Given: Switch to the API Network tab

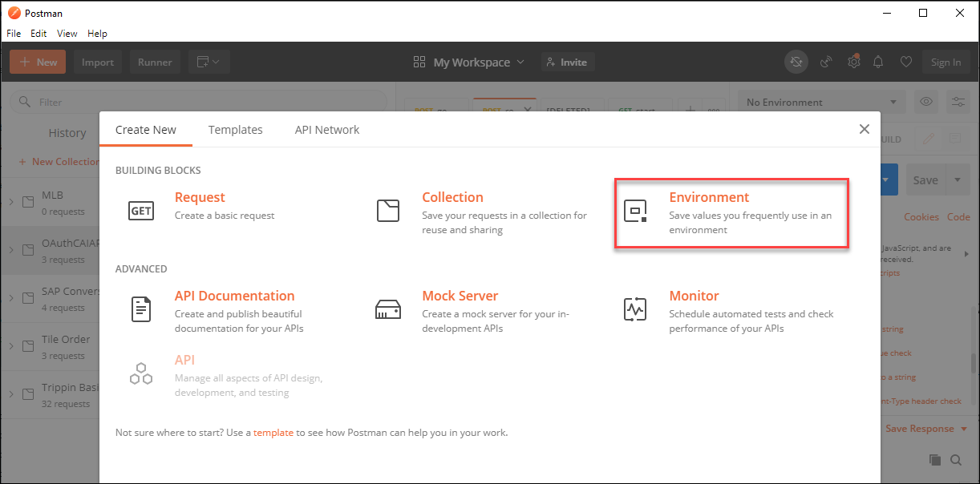Looking at the screenshot, I should coord(327,129).
